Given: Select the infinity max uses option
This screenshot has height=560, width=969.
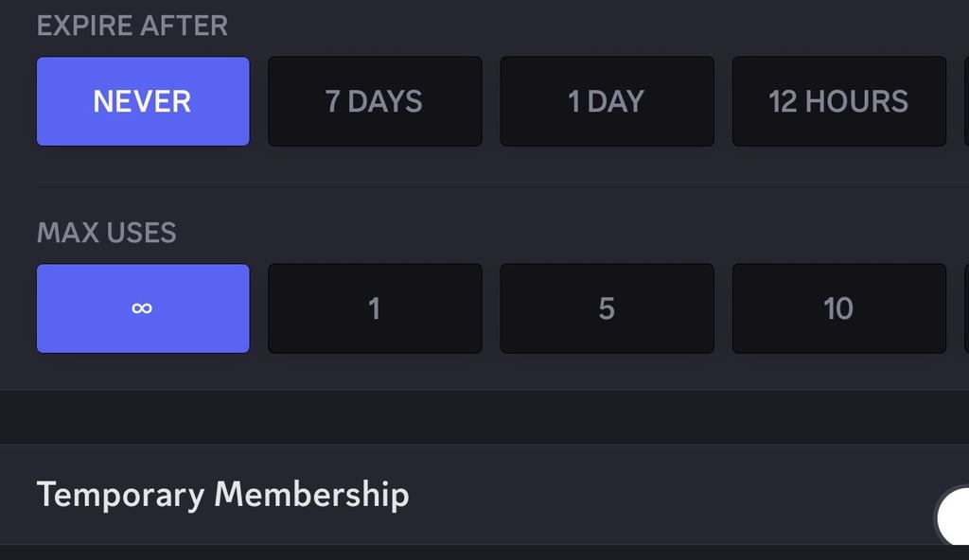Looking at the screenshot, I should (x=143, y=308).
